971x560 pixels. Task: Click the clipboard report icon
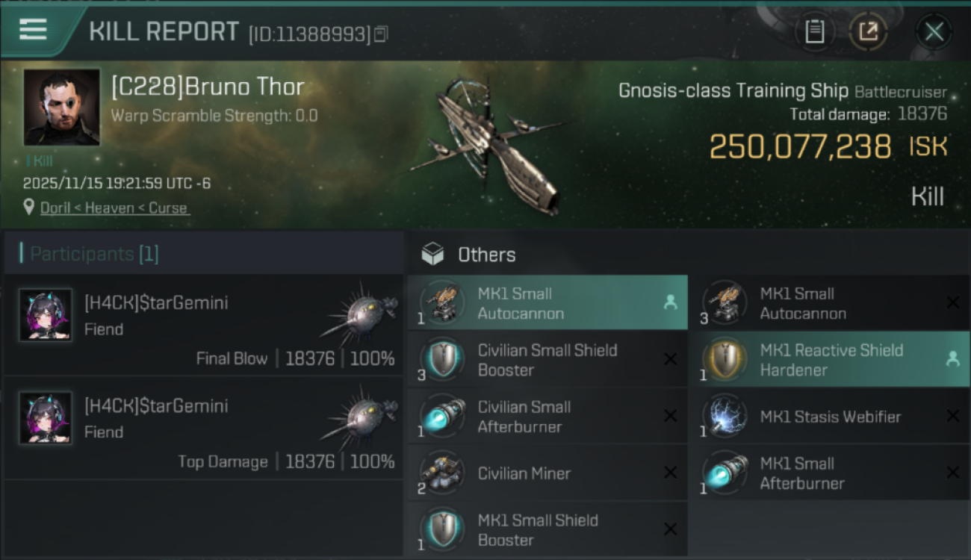(x=815, y=31)
